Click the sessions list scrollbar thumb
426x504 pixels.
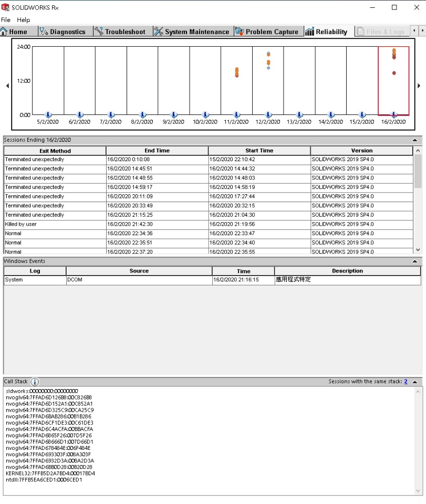(418, 171)
